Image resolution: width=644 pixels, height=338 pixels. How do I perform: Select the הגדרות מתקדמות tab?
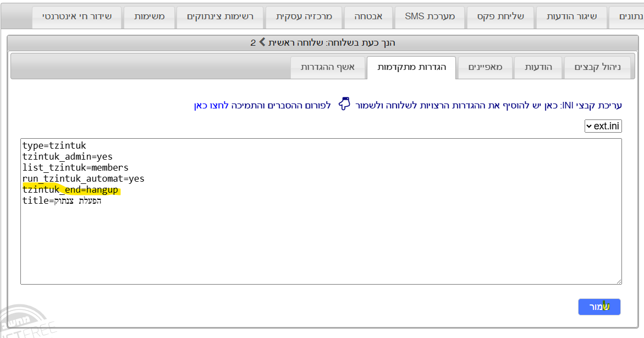(413, 67)
